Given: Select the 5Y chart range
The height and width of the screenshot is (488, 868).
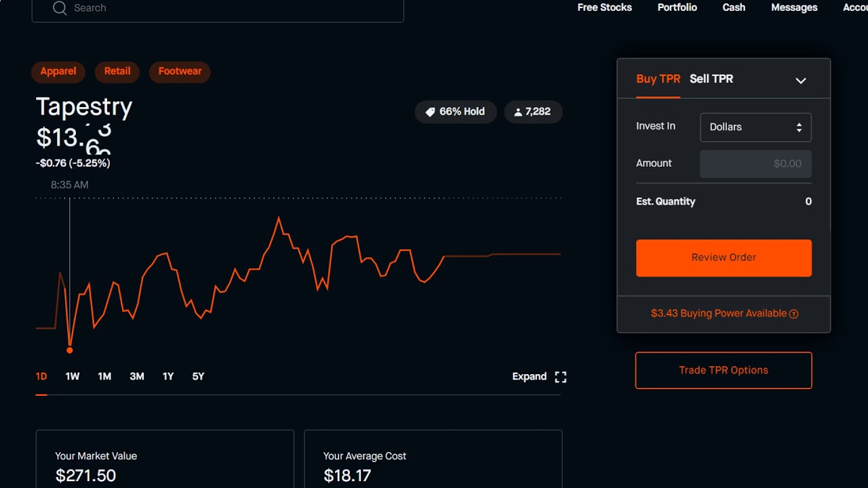Looking at the screenshot, I should (x=198, y=377).
